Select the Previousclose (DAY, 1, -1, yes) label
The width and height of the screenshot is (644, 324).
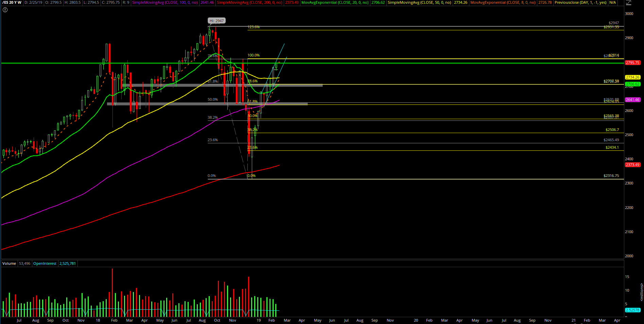tap(580, 2)
